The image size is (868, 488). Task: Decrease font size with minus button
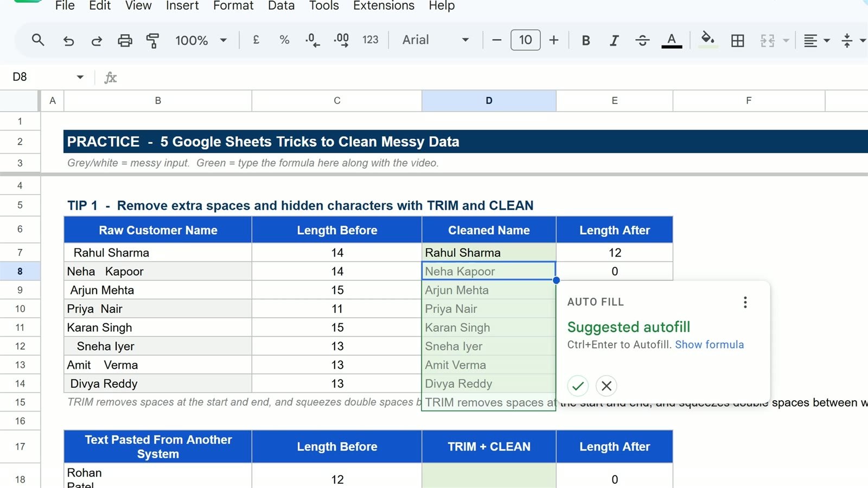496,40
